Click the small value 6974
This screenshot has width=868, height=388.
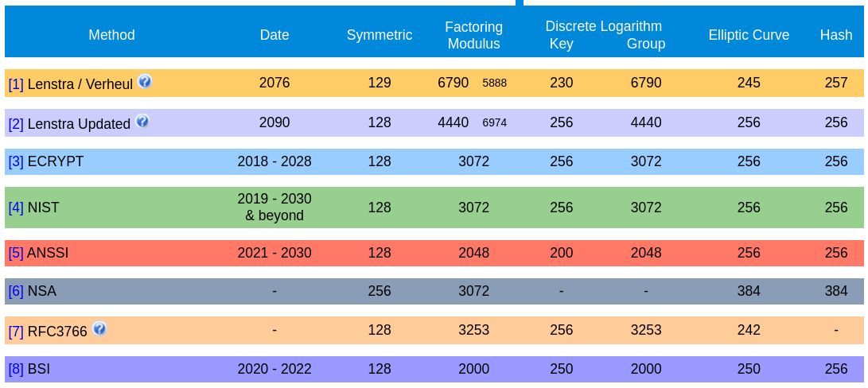pos(494,123)
